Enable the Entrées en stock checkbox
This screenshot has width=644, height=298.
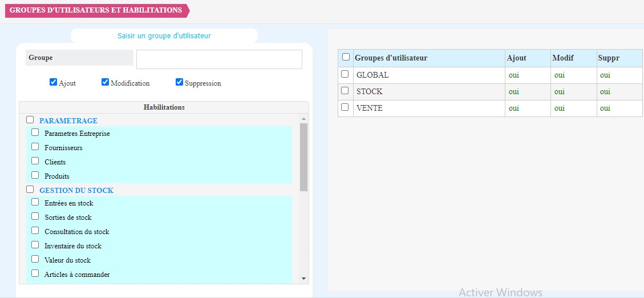tap(35, 202)
